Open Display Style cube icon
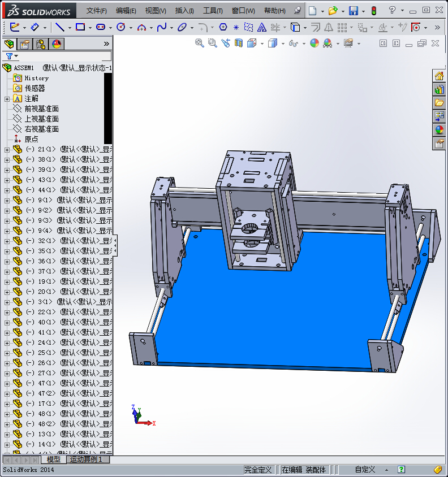The image size is (448, 477). click(273, 43)
